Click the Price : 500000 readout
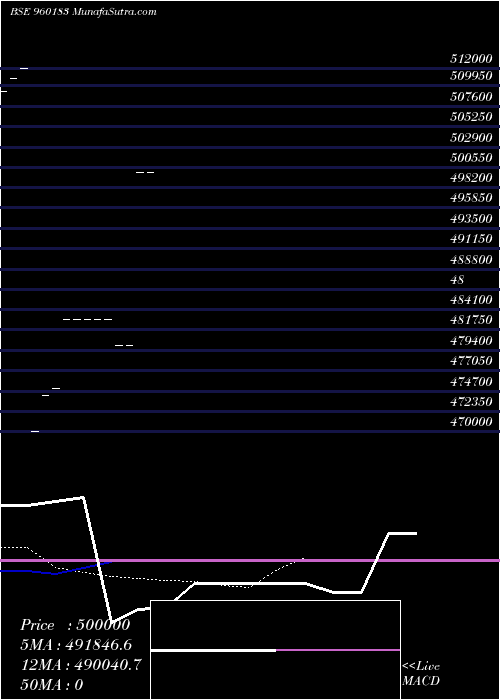This screenshot has width=500, height=700. 75,625
